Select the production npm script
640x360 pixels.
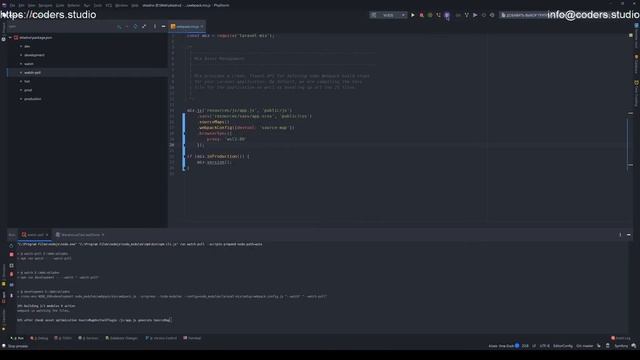(x=33, y=99)
